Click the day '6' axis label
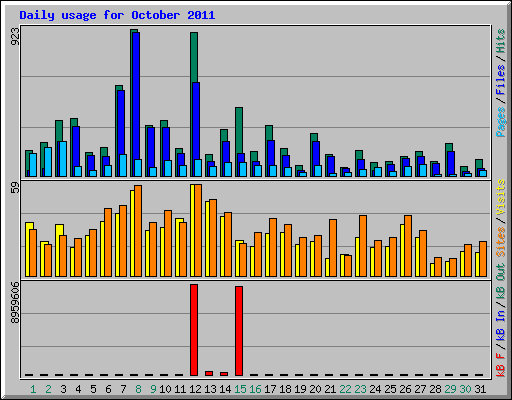The image size is (512, 400). (108, 389)
